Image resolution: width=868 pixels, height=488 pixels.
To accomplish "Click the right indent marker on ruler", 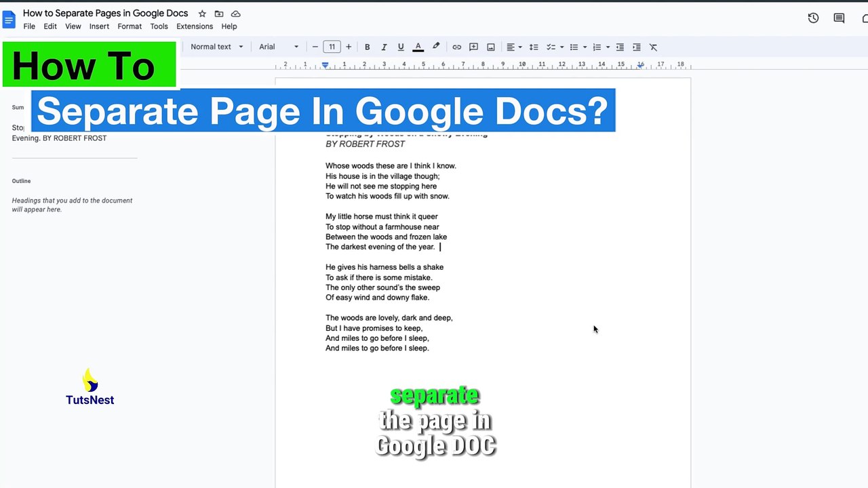I will pyautogui.click(x=640, y=66).
